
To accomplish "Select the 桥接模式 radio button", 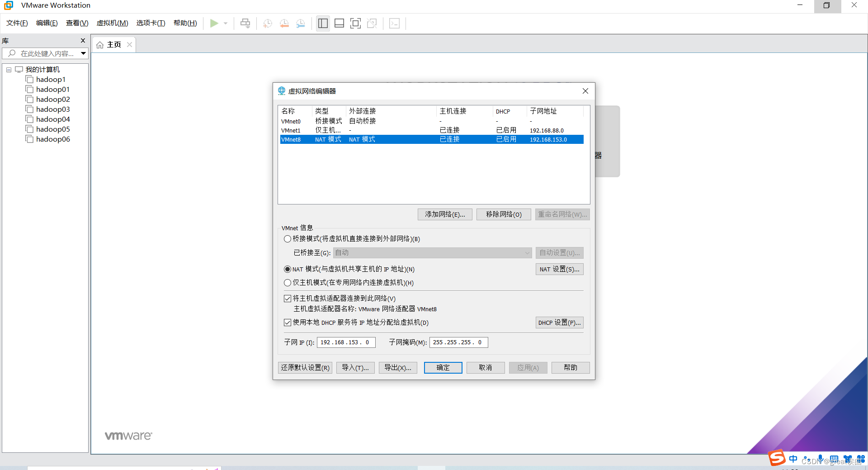I will (x=288, y=239).
